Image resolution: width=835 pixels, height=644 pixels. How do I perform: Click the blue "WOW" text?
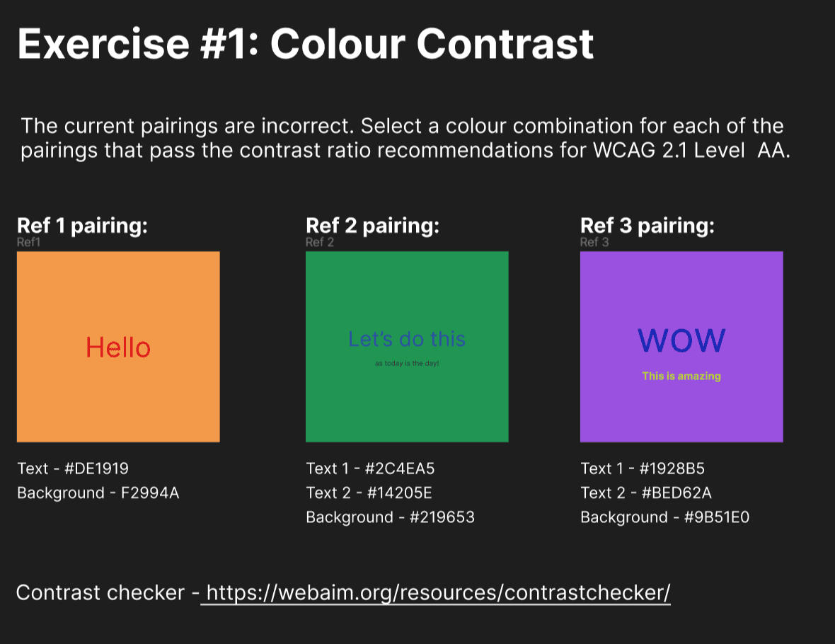[681, 340]
